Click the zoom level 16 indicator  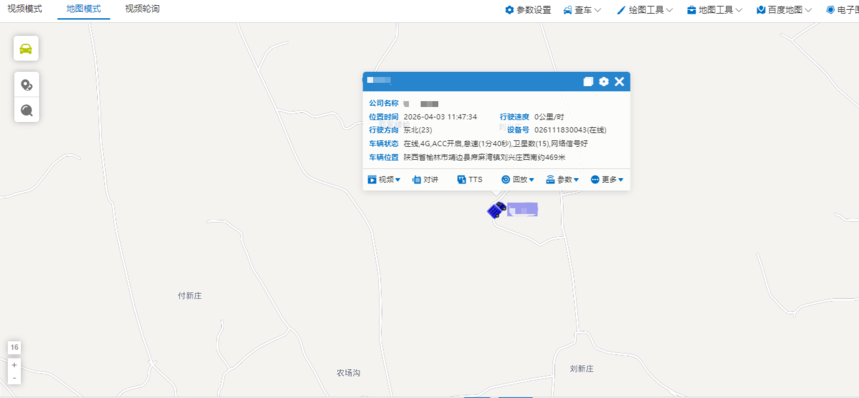[x=14, y=347]
